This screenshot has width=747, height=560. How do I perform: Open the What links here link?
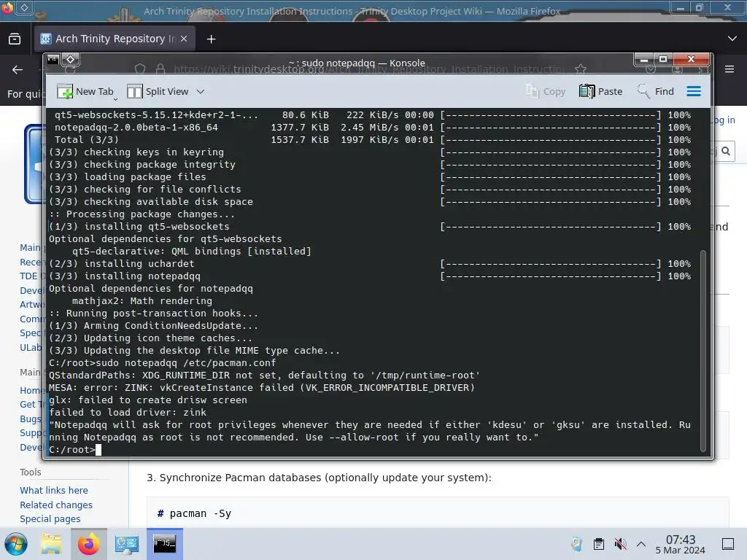point(54,490)
